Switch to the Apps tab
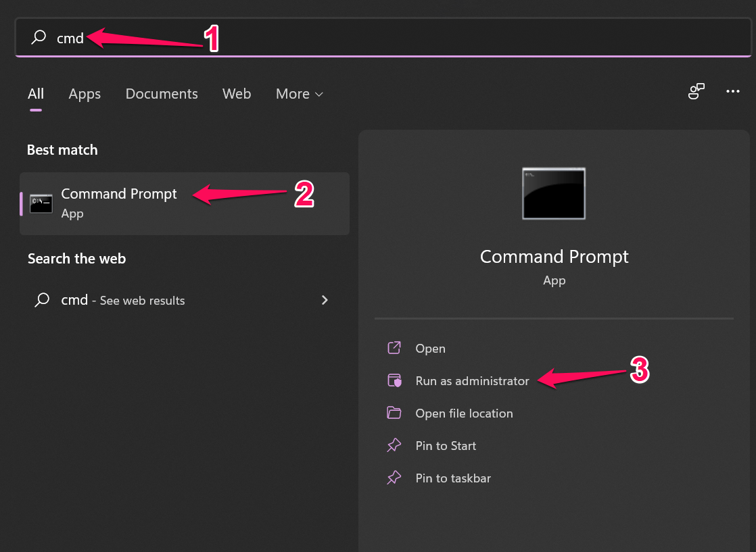Viewport: 756px width, 552px height. pos(85,94)
